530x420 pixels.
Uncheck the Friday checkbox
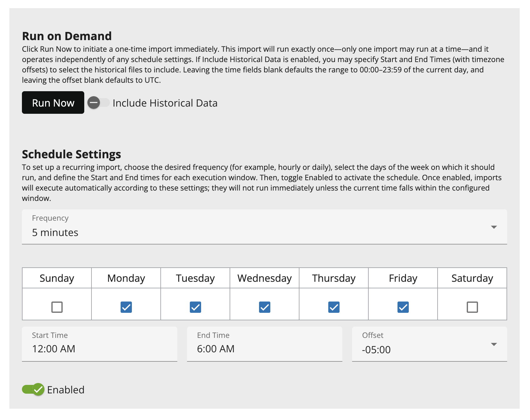[403, 307]
